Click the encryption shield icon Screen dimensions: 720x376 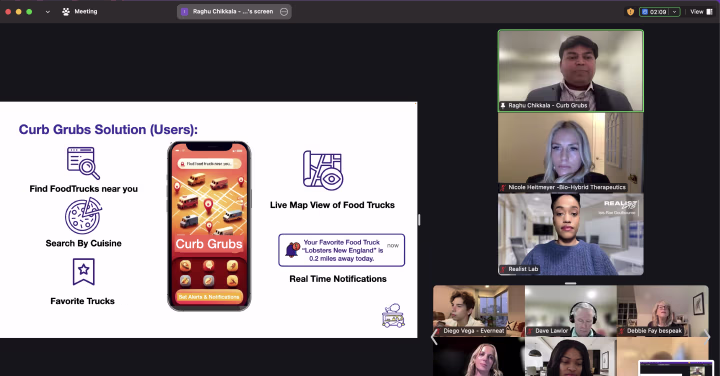pos(630,12)
